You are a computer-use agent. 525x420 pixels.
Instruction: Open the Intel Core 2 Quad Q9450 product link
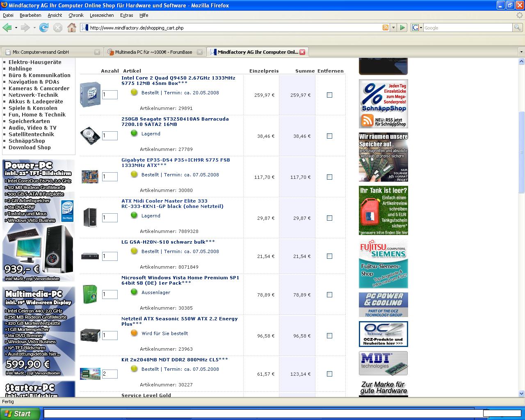click(178, 80)
